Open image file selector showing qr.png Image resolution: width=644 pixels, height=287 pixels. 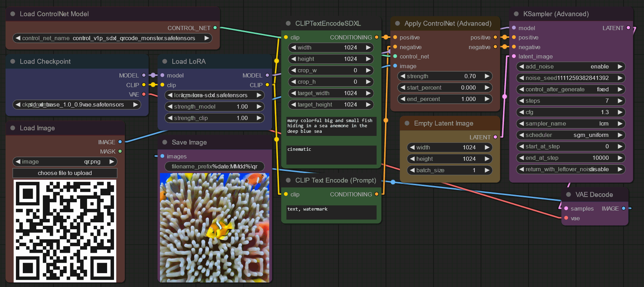(65, 161)
